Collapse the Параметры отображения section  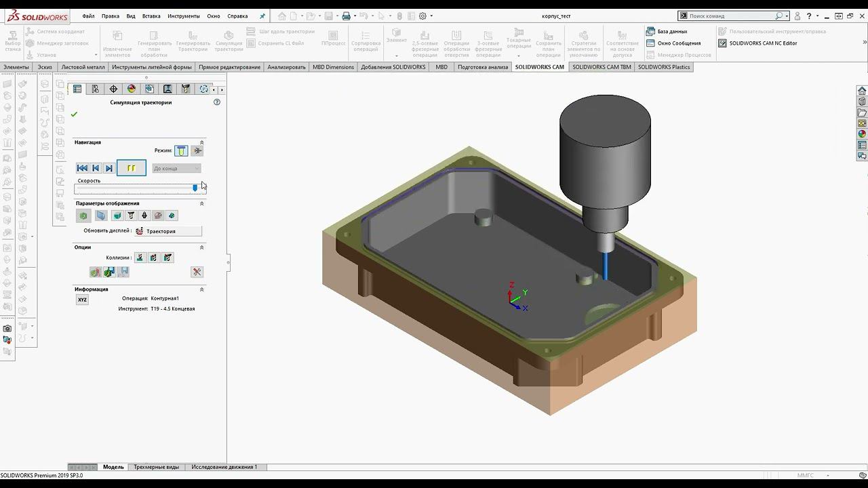tap(201, 203)
